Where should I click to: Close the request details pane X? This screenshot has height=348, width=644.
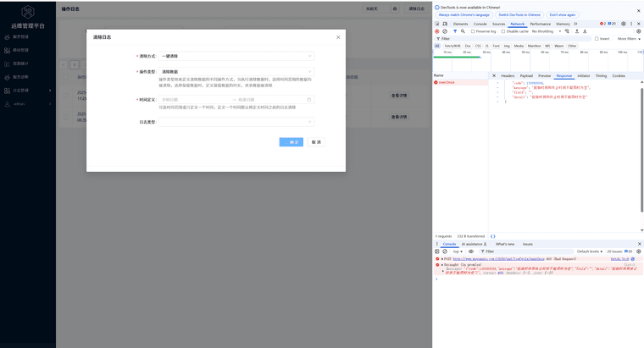click(x=494, y=75)
